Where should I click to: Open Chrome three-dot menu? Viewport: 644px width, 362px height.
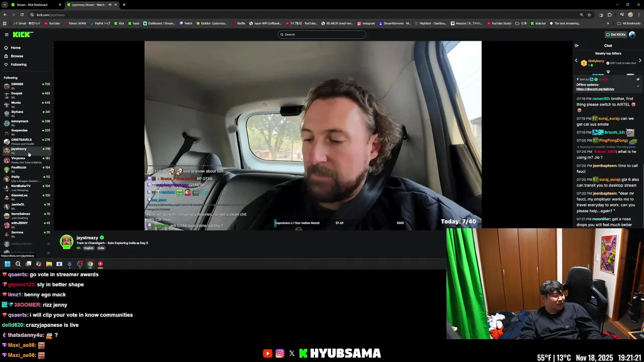pos(638,15)
